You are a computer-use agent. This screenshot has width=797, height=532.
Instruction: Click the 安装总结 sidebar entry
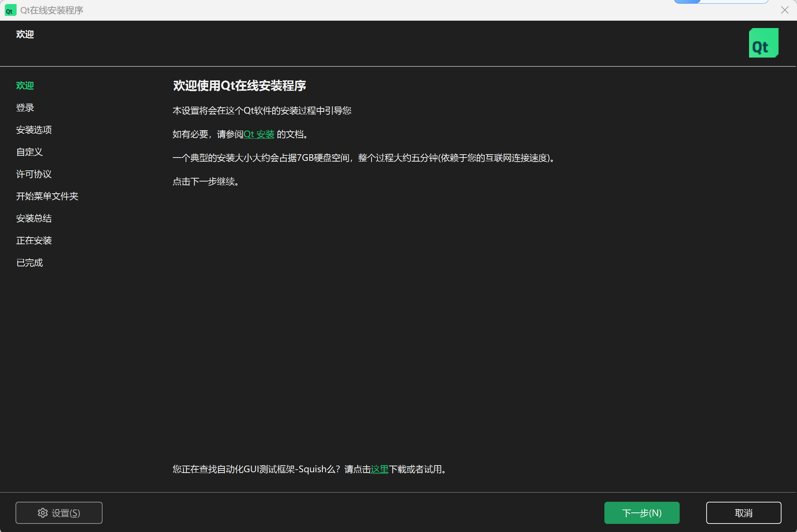pos(34,218)
